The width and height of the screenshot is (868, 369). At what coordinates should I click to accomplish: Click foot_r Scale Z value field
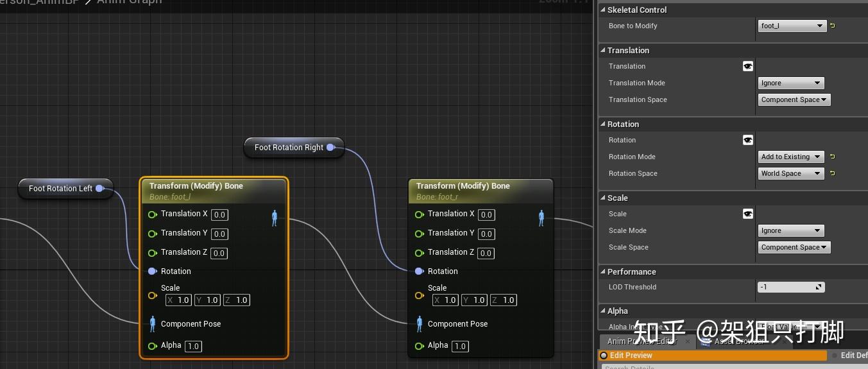click(x=504, y=300)
